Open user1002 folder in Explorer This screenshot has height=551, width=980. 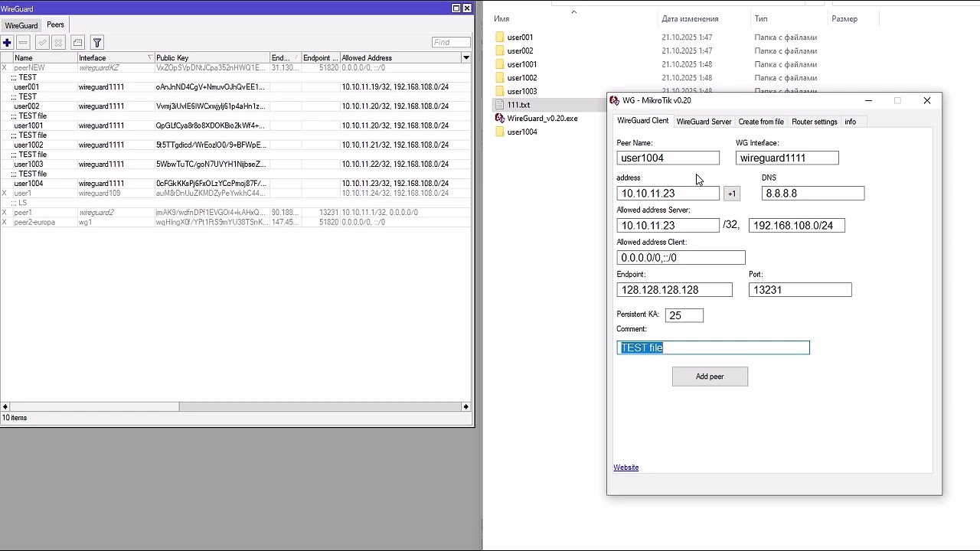click(521, 78)
